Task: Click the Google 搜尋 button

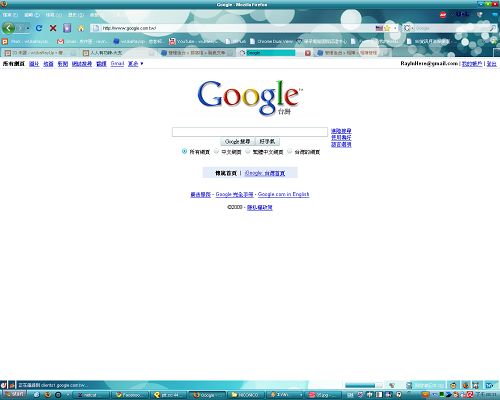Action: tap(237, 142)
